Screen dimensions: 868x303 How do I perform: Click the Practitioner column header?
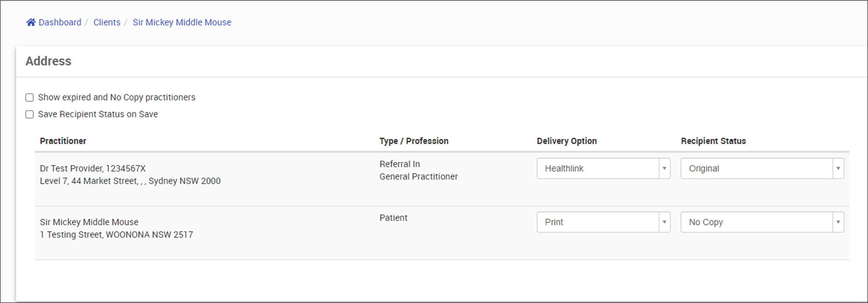pyautogui.click(x=63, y=141)
